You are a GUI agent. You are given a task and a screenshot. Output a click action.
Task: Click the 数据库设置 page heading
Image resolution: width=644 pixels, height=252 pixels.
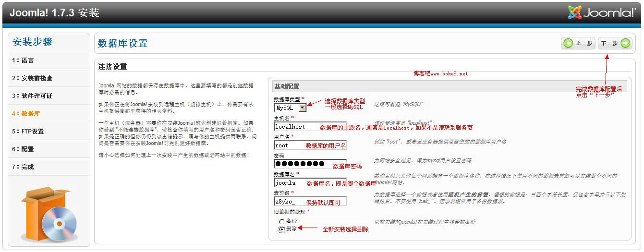122,43
